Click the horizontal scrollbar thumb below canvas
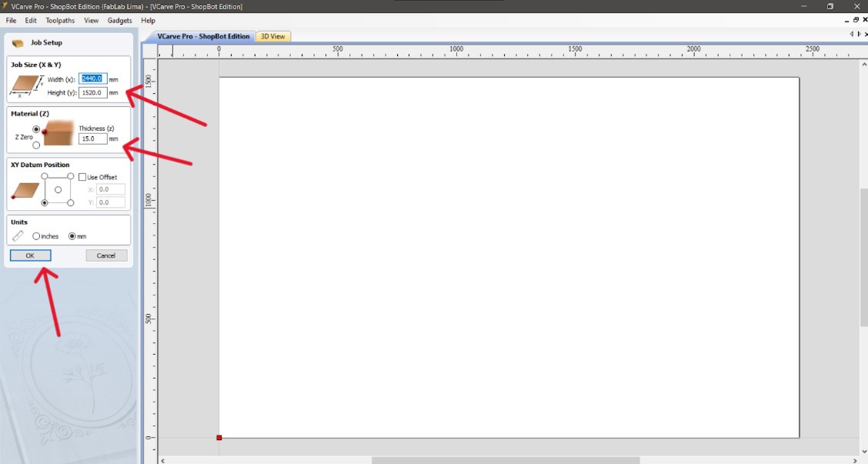Image resolution: width=868 pixels, height=464 pixels. pyautogui.click(x=506, y=460)
